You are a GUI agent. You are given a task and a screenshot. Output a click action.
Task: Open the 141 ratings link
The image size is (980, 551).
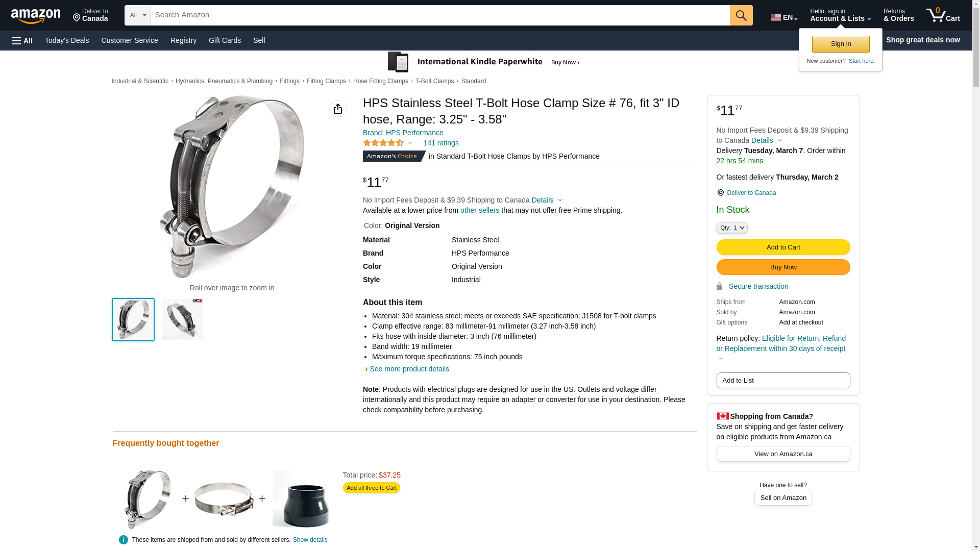(x=440, y=143)
